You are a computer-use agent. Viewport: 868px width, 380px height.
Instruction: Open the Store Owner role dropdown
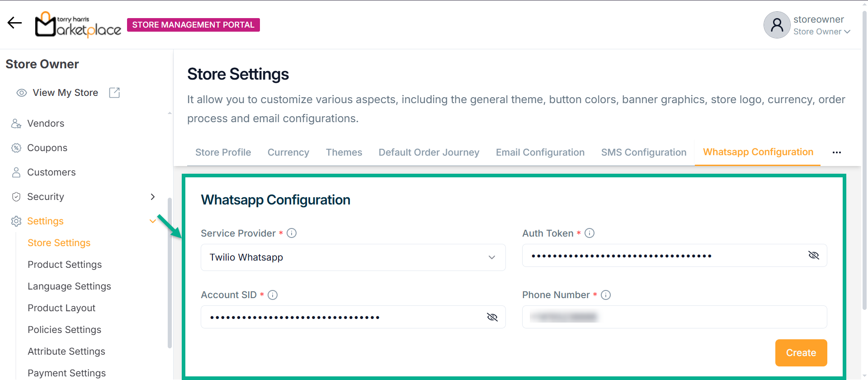click(822, 32)
